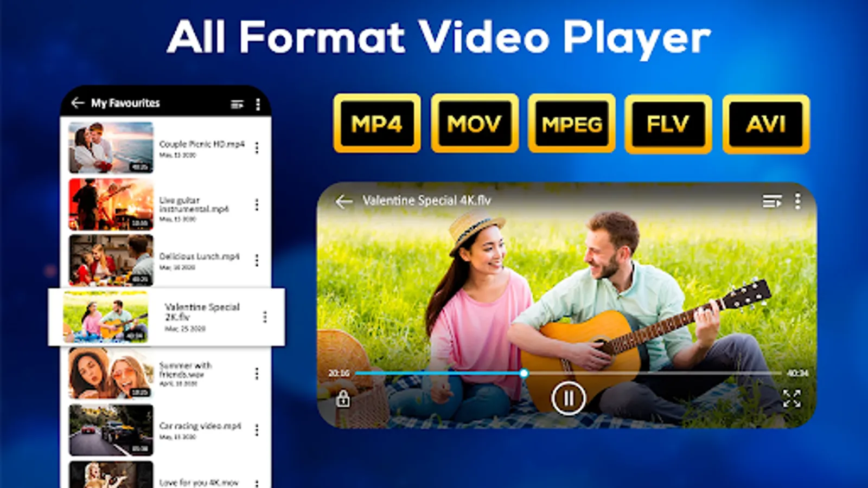Open options for Valentine Special 2K.flv
This screenshot has width=868, height=488.
265,317
